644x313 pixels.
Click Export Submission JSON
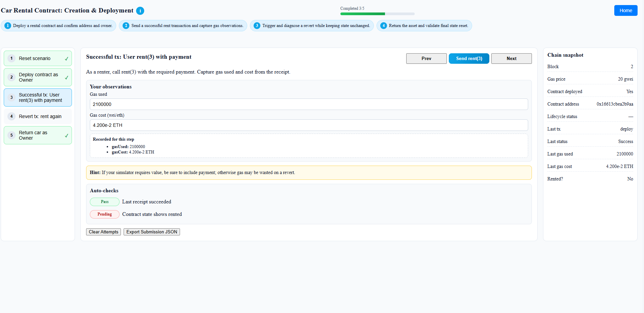tap(152, 232)
